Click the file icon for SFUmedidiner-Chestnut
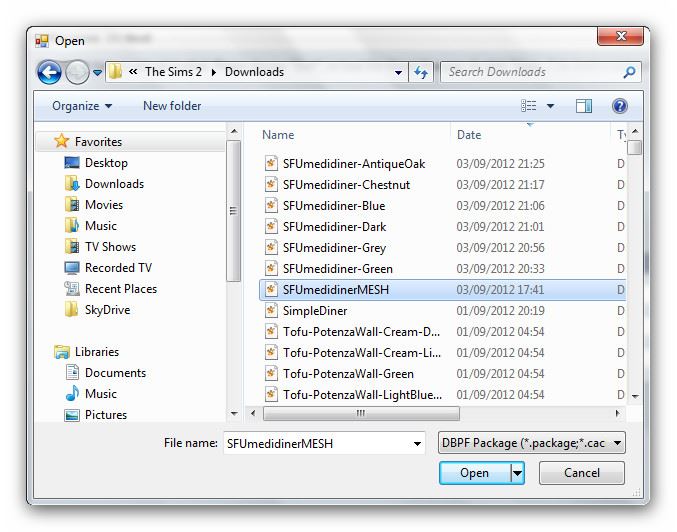This screenshot has width=677, height=532. coord(271,184)
